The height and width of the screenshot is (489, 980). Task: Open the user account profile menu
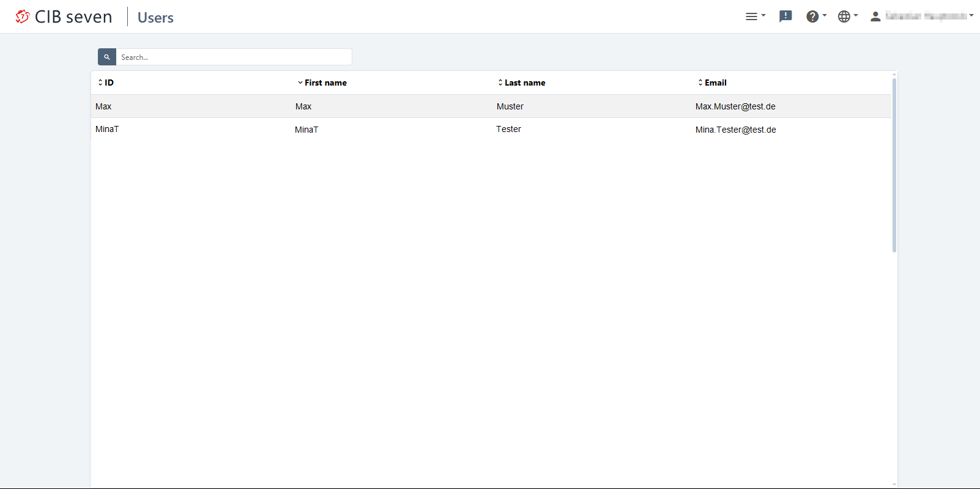pos(921,17)
